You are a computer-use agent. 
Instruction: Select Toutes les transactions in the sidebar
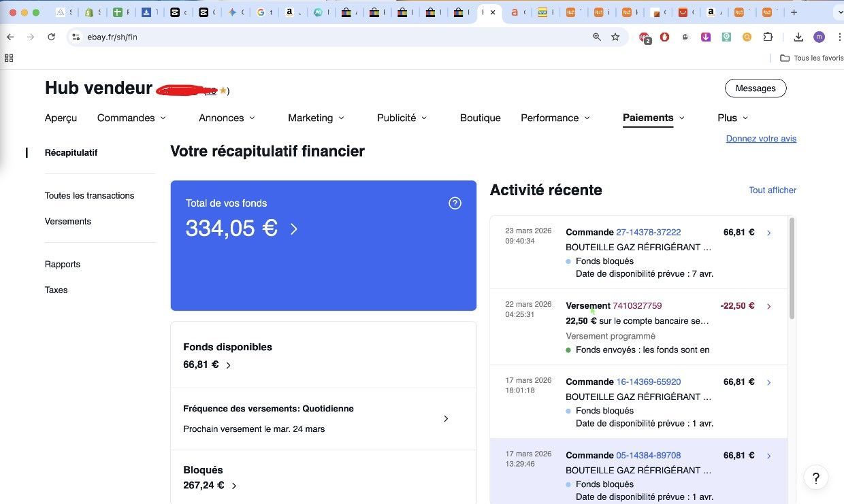pos(89,195)
